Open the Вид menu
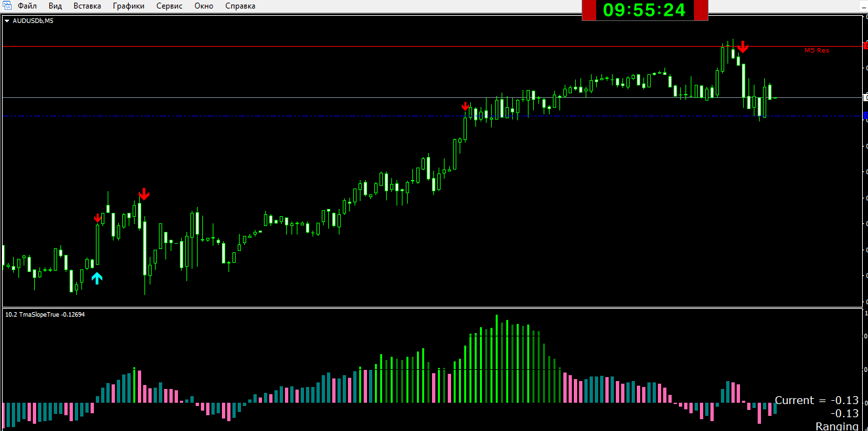The image size is (868, 431). click(55, 6)
